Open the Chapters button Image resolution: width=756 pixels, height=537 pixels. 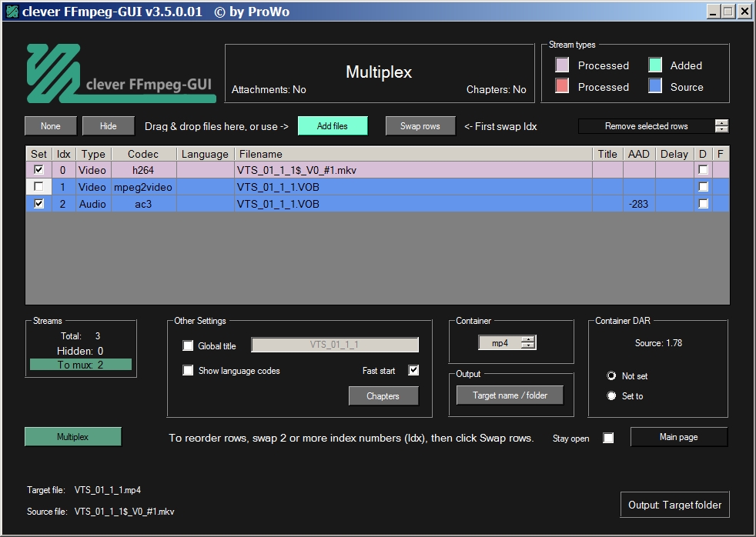tap(383, 396)
